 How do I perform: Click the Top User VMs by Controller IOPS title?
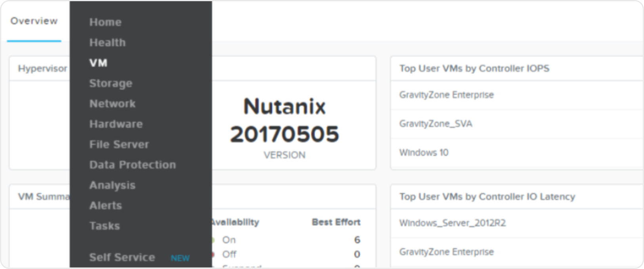(x=474, y=69)
